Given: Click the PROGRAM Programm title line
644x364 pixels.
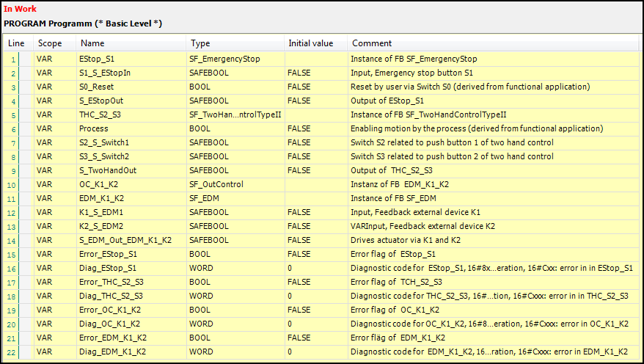Looking at the screenshot, I should click(83, 23).
